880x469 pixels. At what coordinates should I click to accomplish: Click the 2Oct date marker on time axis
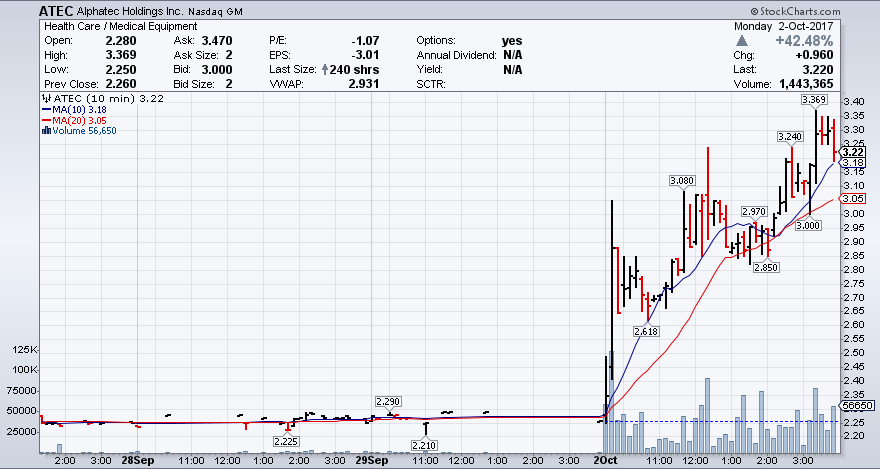605,461
